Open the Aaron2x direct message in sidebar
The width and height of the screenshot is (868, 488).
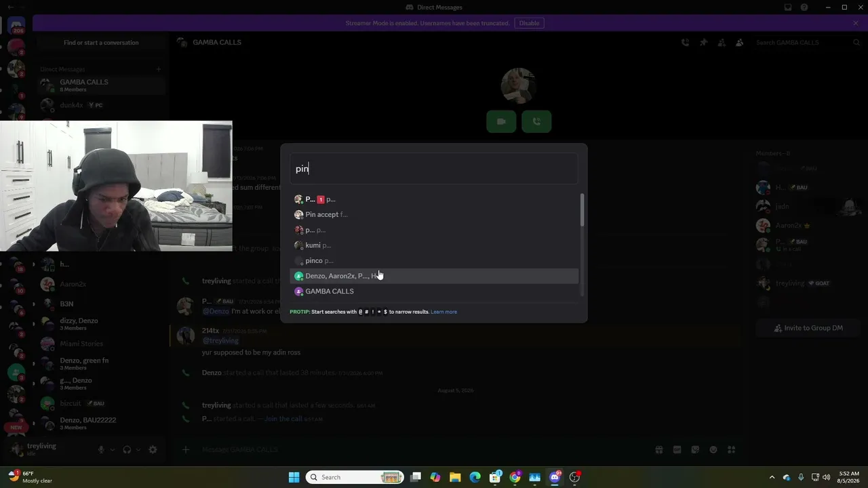tap(101, 284)
